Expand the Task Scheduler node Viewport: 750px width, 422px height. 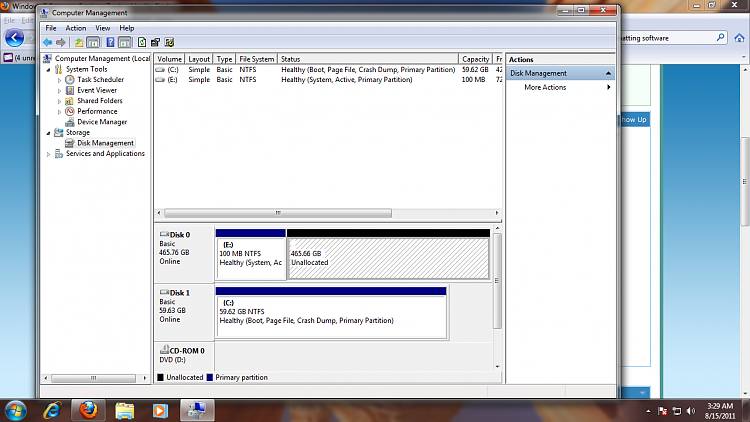click(x=60, y=80)
